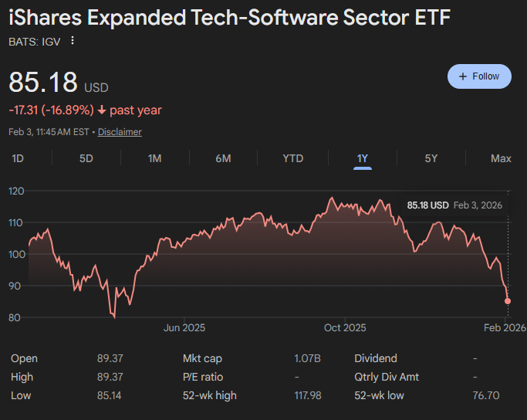Click the Oct 2025 axis label

[x=345, y=328]
